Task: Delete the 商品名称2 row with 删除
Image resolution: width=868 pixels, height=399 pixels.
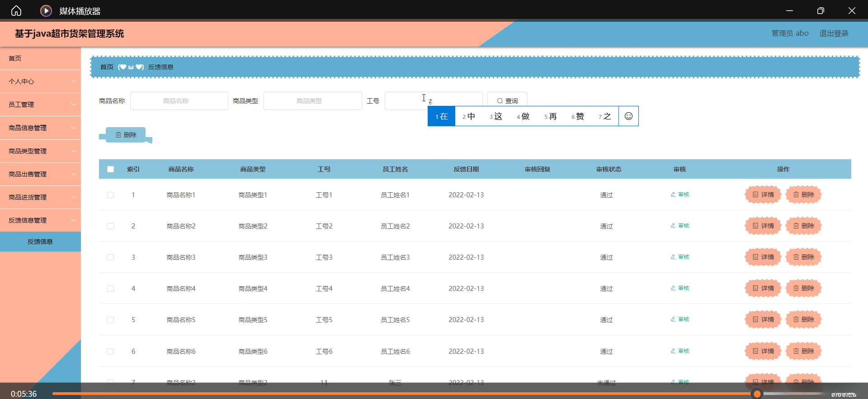Action: coord(803,226)
